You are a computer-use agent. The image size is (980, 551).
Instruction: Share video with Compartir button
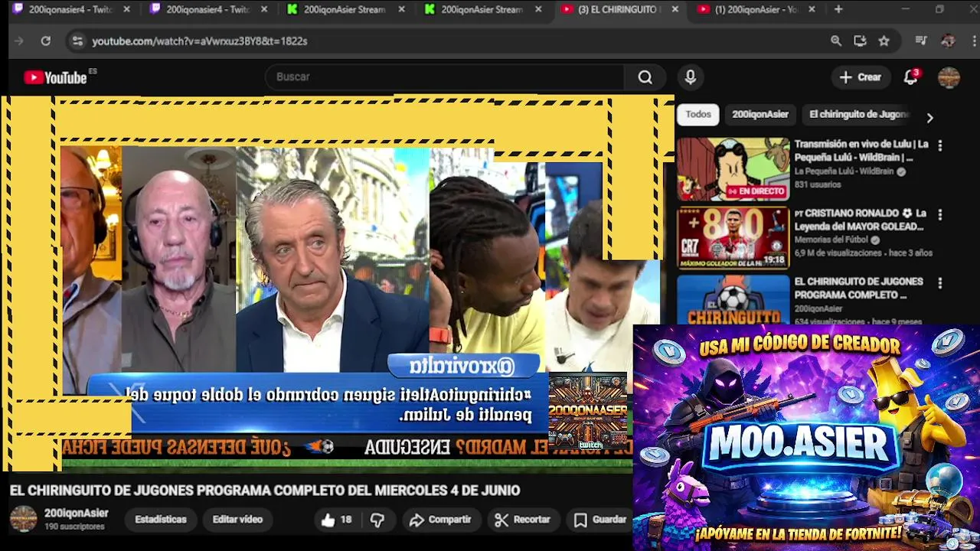(440, 520)
